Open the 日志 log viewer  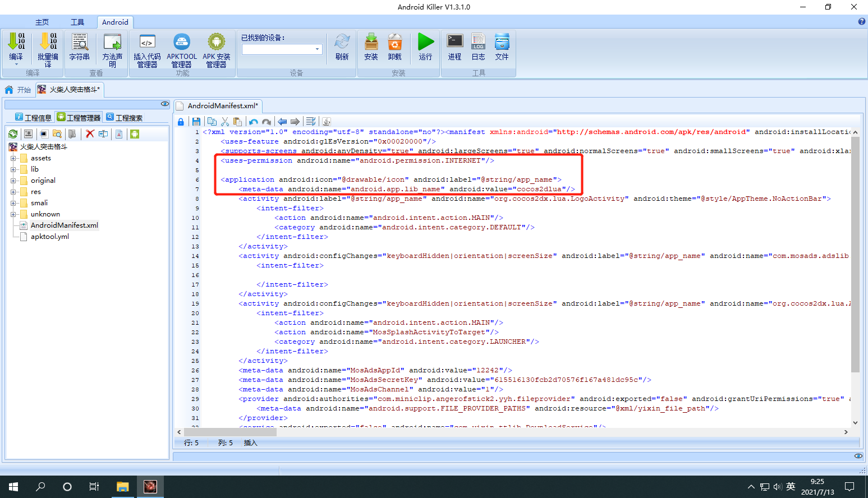pyautogui.click(x=478, y=47)
